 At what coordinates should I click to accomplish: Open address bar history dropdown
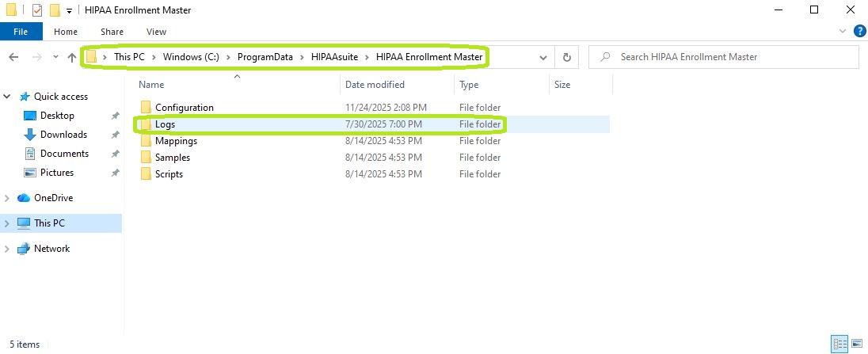pos(543,58)
